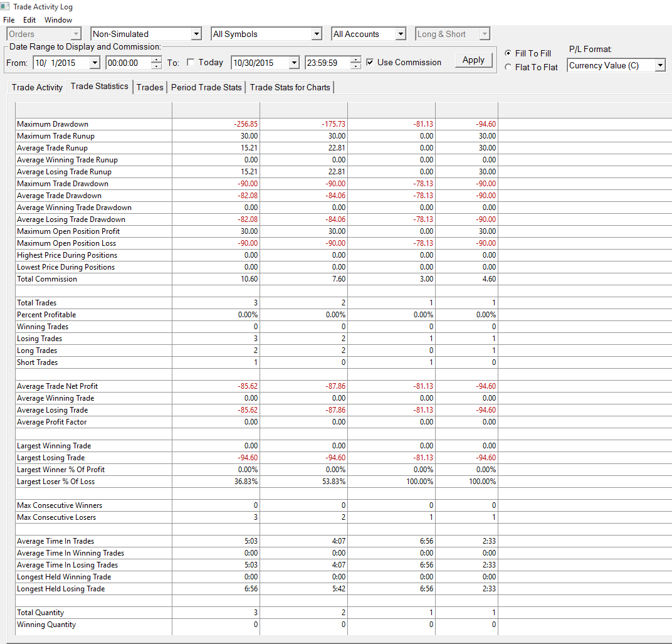Image resolution: width=672 pixels, height=644 pixels.
Task: Decrease To time with the down spinner
Action: [355, 66]
